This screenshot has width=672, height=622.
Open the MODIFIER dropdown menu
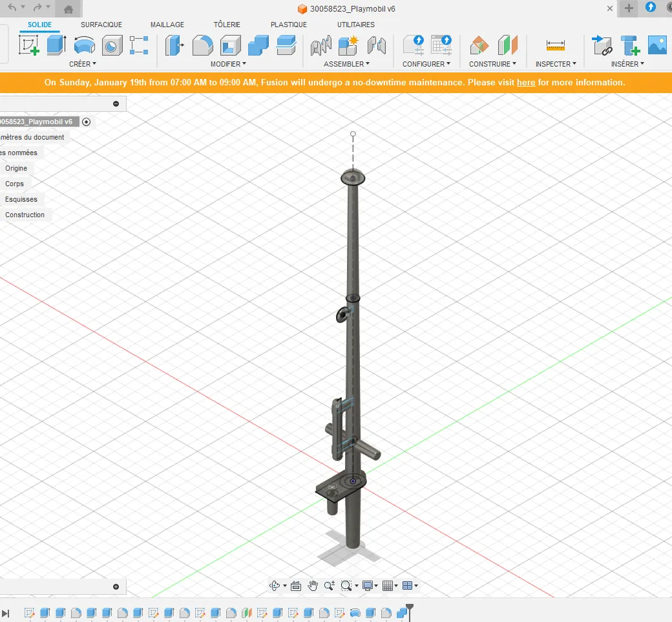[229, 64]
